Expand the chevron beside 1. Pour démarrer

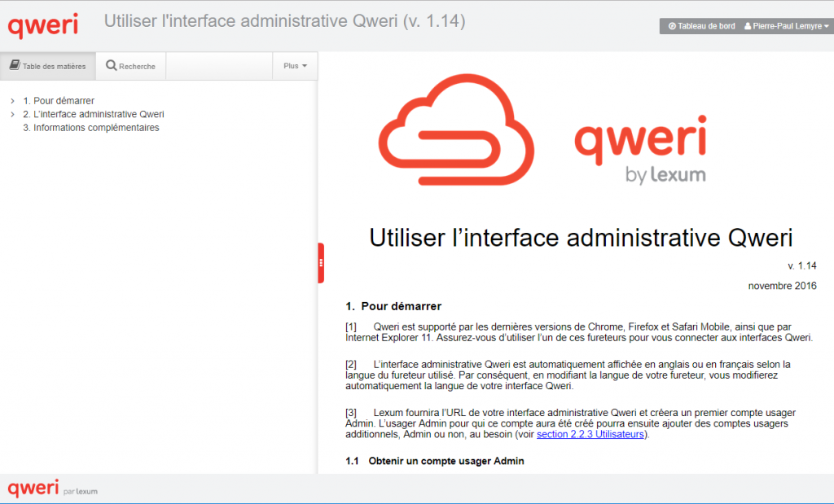[13, 101]
